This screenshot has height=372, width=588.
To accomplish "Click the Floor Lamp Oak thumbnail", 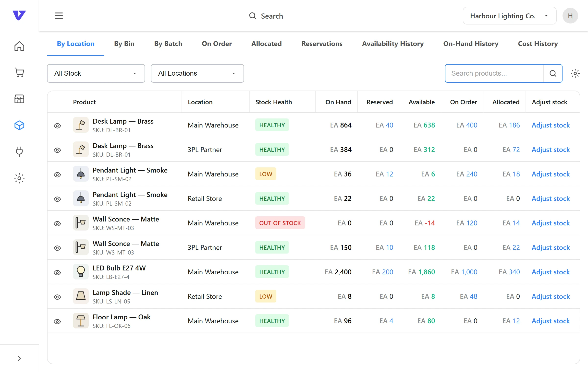I will pos(81,321).
